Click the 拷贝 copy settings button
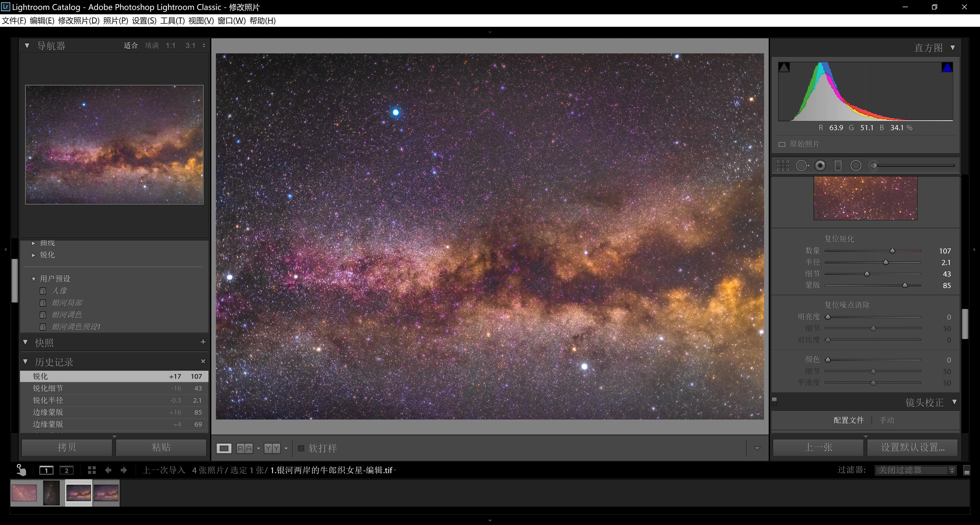The width and height of the screenshot is (980, 525). 67,447
